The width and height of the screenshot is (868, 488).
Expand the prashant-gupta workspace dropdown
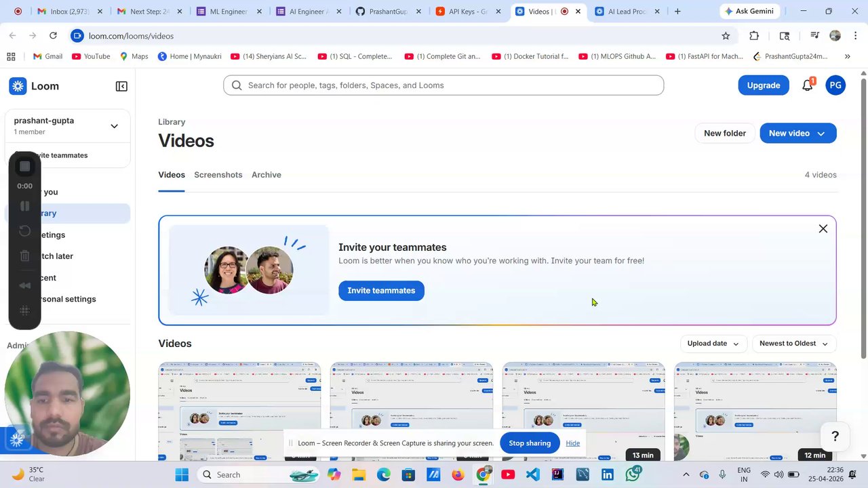pos(114,126)
